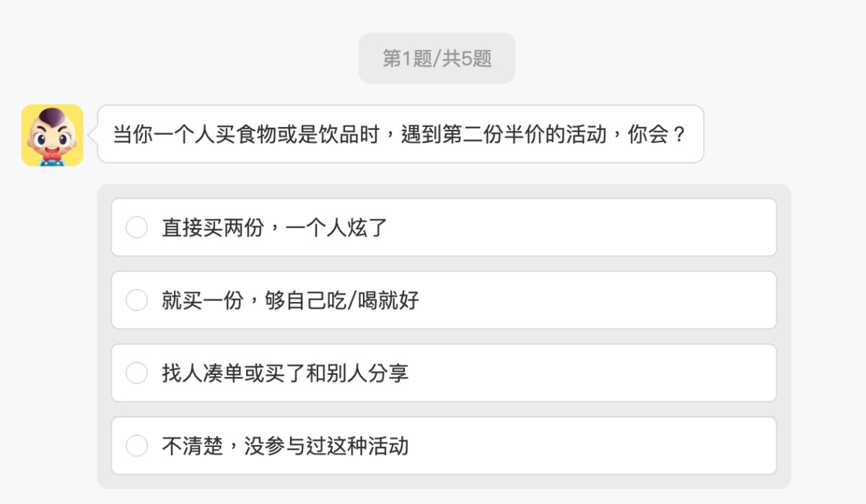Click the cartoon mascot avatar
Viewport: 866px width, 504px height.
point(52,136)
